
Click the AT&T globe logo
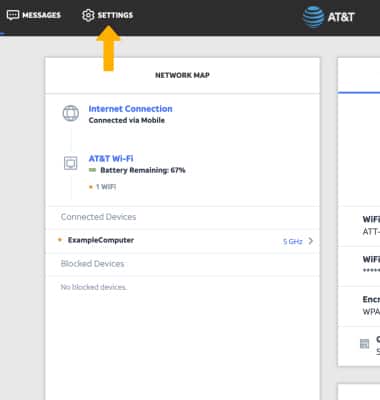coord(313,17)
